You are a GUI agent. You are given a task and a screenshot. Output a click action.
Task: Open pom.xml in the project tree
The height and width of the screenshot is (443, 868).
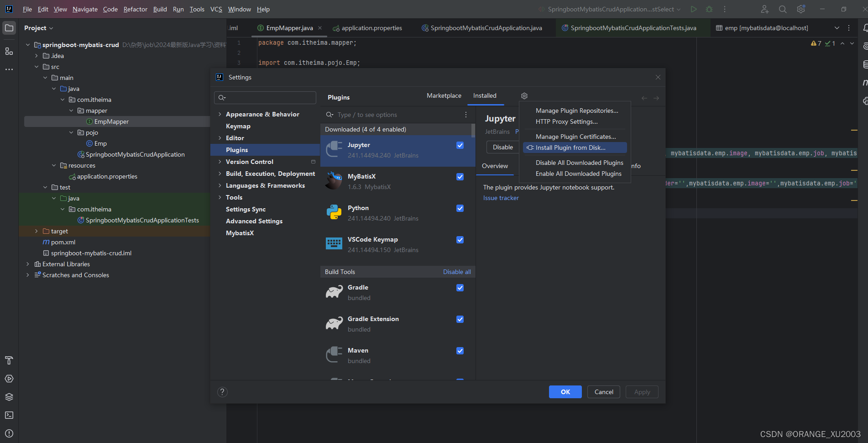coord(63,242)
